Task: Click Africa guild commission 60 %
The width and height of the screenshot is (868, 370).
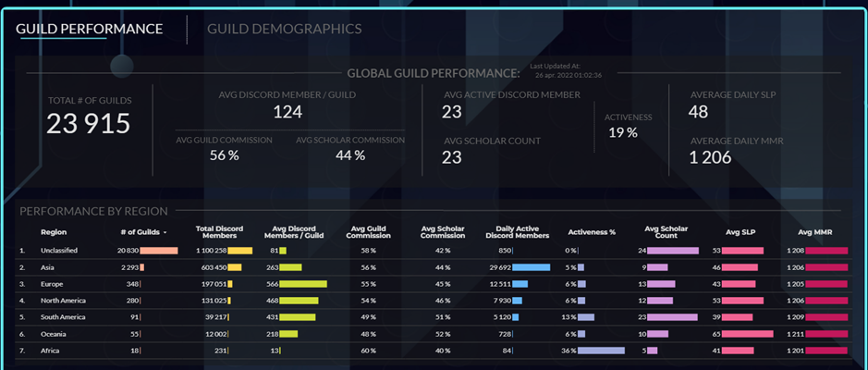Action: point(368,351)
